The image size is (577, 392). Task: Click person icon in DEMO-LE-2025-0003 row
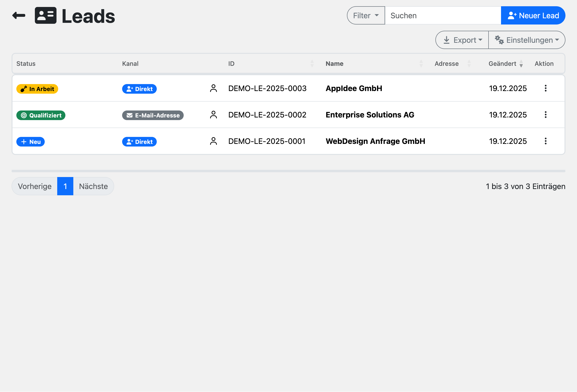(213, 88)
